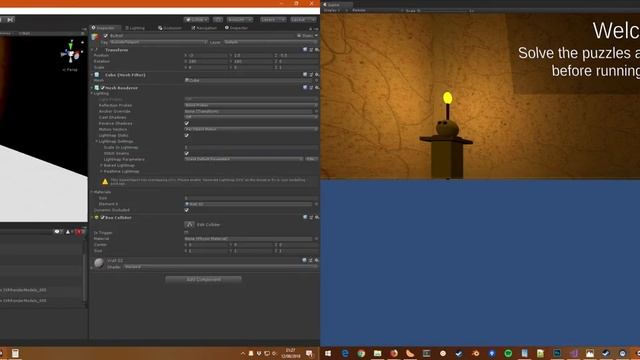Open the Transform preset icon
Screen dimensions: 640x360
click(311, 49)
